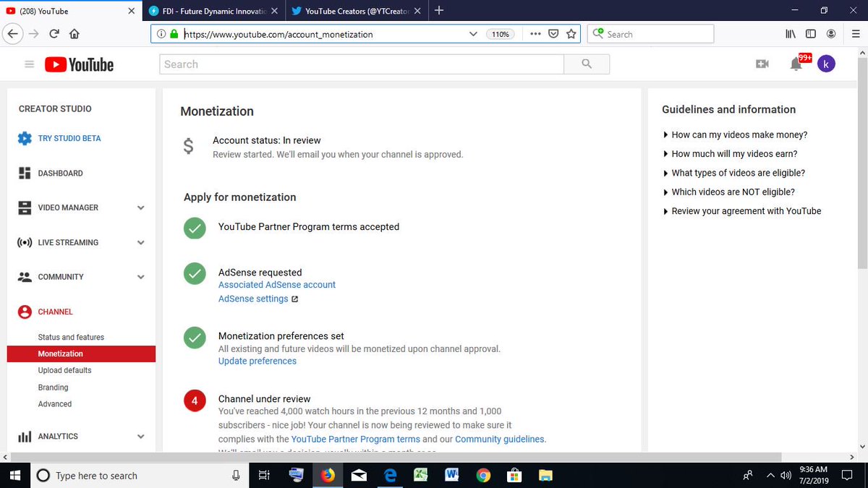Switch to the FDI - Future Dynamic Innovation tab

214,11
